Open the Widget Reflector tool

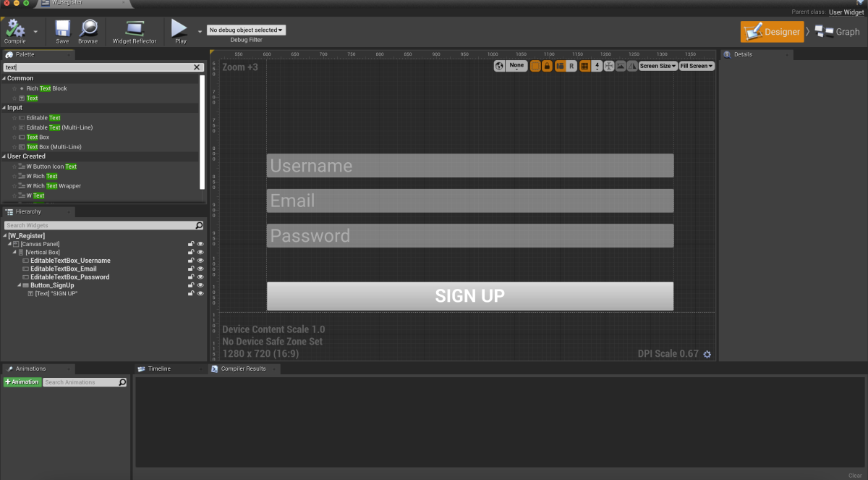[135, 29]
